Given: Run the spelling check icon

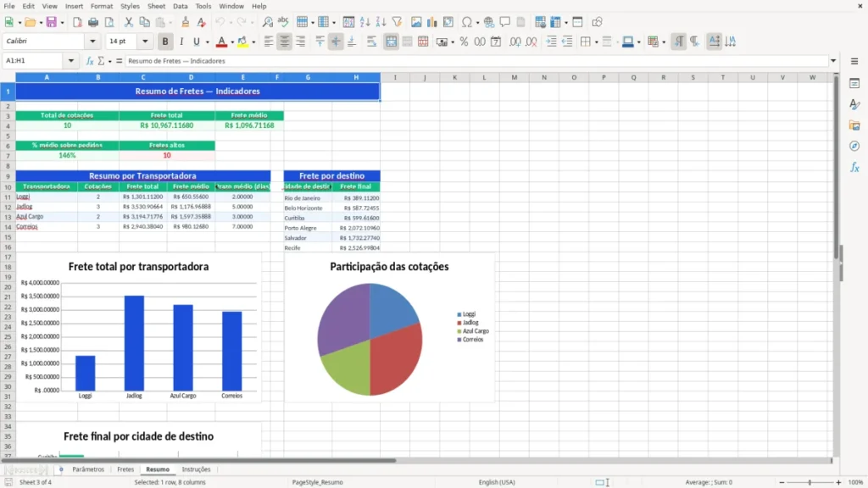Looking at the screenshot, I should [283, 22].
